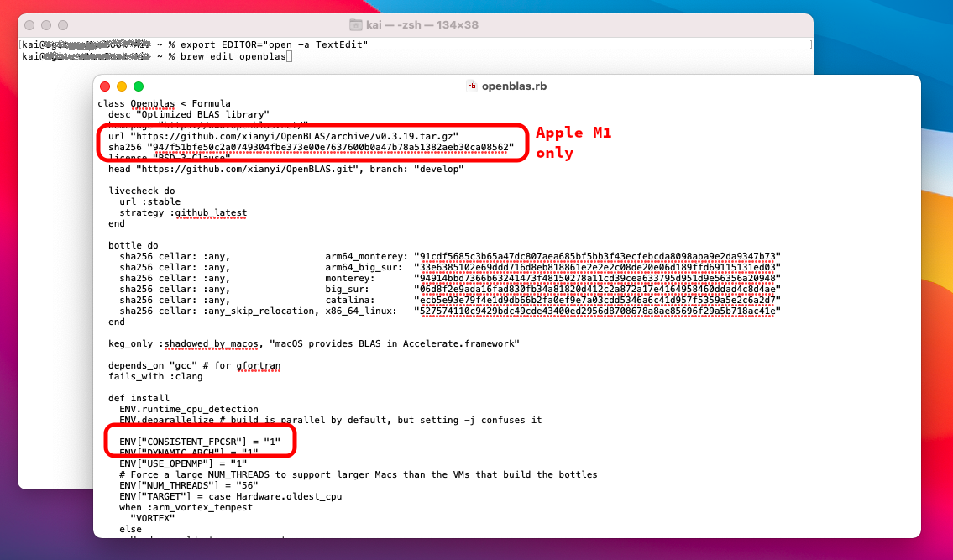Image resolution: width=953 pixels, height=560 pixels.
Task: Click the 'x86_64_linux:' bottle label
Action: [361, 311]
